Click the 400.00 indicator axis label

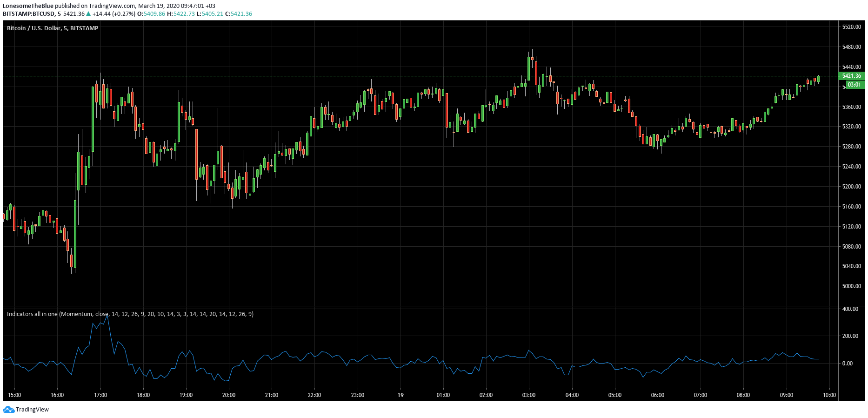850,309
